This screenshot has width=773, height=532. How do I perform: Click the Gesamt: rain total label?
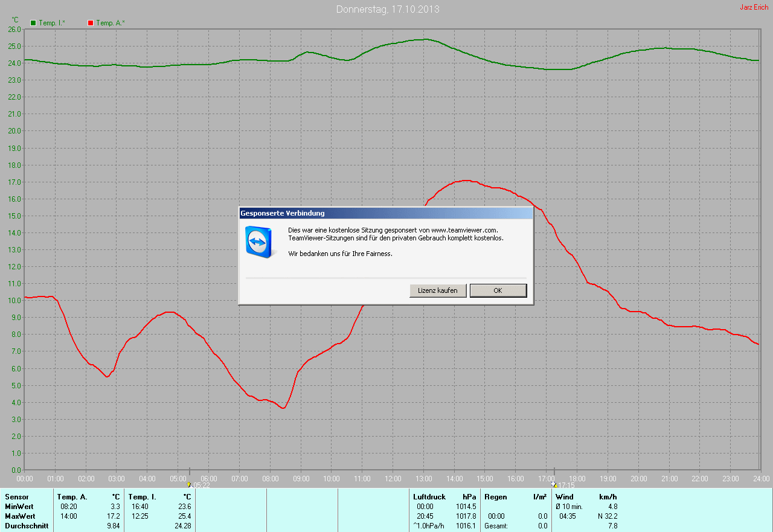pos(496,526)
